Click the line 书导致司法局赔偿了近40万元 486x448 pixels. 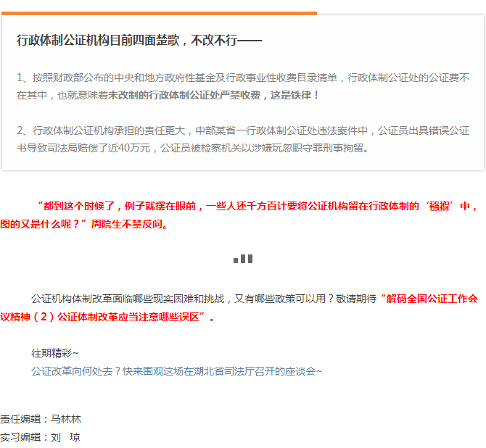(x=192, y=148)
